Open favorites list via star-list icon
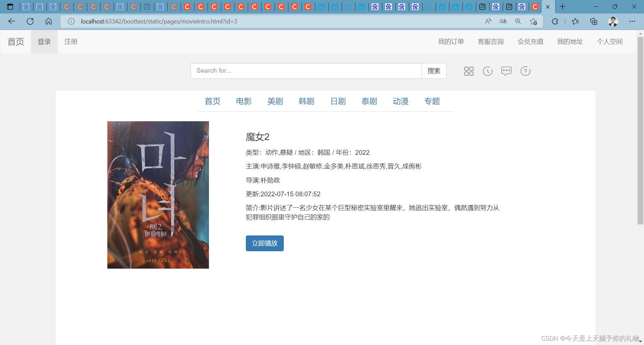Image resolution: width=644 pixels, height=345 pixels. click(x=575, y=21)
